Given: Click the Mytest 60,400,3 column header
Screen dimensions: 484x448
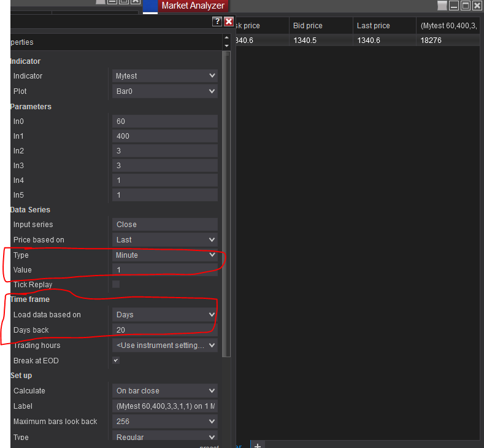Looking at the screenshot, I should [x=448, y=26].
